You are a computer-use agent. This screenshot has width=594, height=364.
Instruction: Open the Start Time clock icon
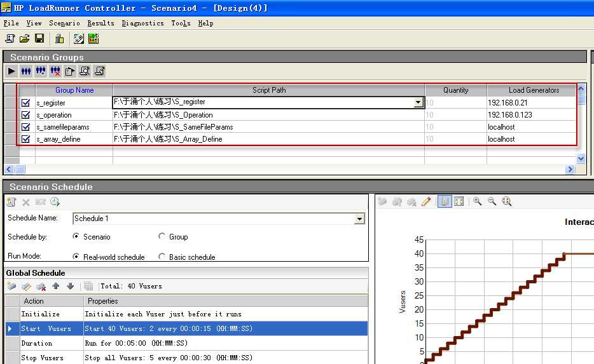pyautogui.click(x=55, y=202)
